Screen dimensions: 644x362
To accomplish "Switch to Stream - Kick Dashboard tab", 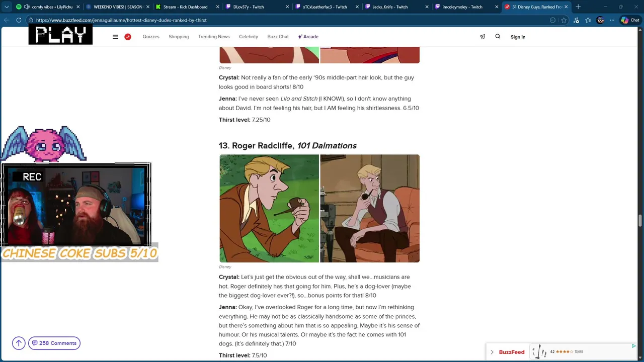I will [x=185, y=7].
